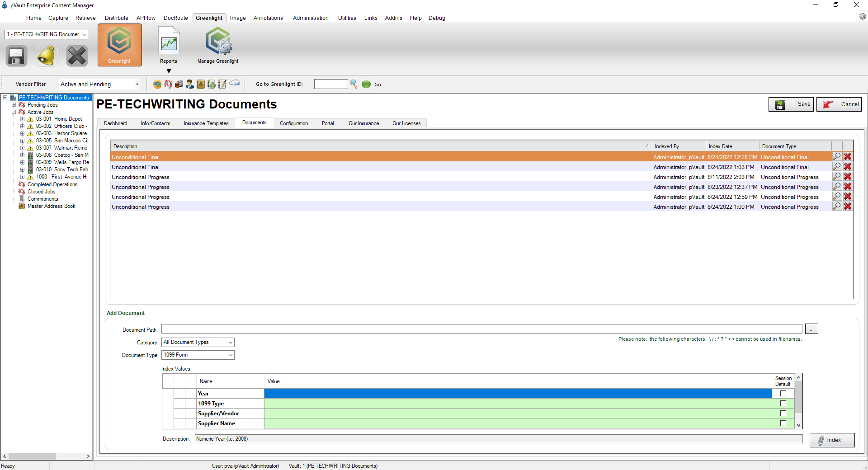Viewport: 868px width, 470px height.
Task: Click the green Go circle icon
Action: tap(366, 84)
